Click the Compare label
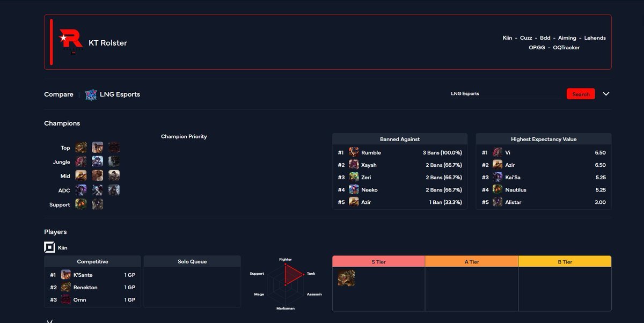The height and width of the screenshot is (323, 644). coord(58,94)
